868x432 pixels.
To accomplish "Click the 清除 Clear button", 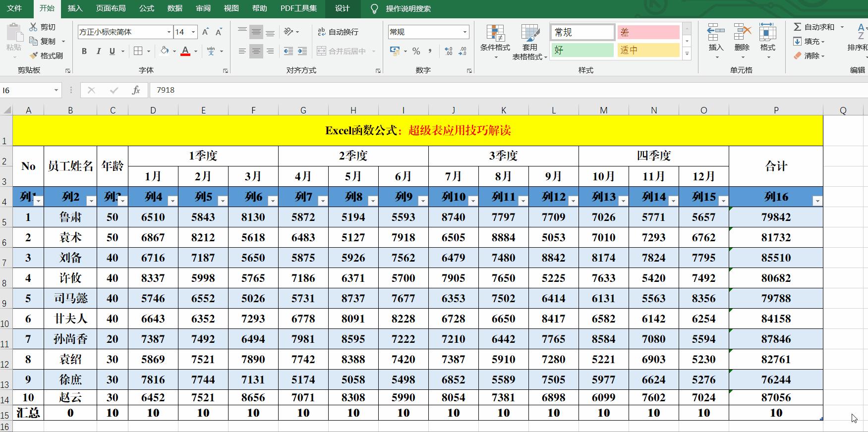I will (x=809, y=55).
